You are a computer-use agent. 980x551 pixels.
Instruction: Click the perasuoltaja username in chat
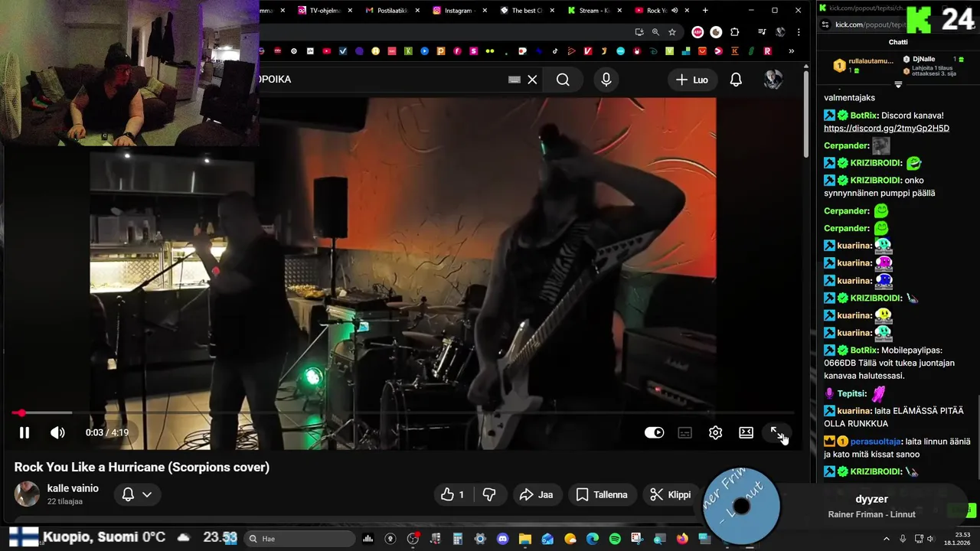point(876,442)
